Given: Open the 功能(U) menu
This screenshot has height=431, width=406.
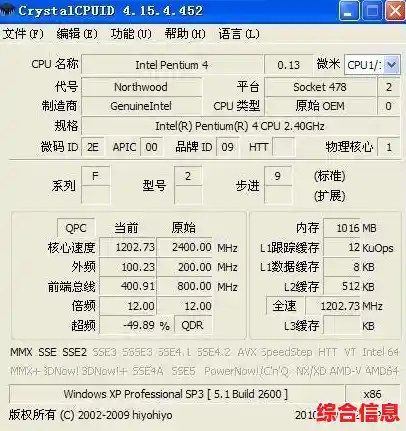Looking at the screenshot, I should tap(131, 34).
